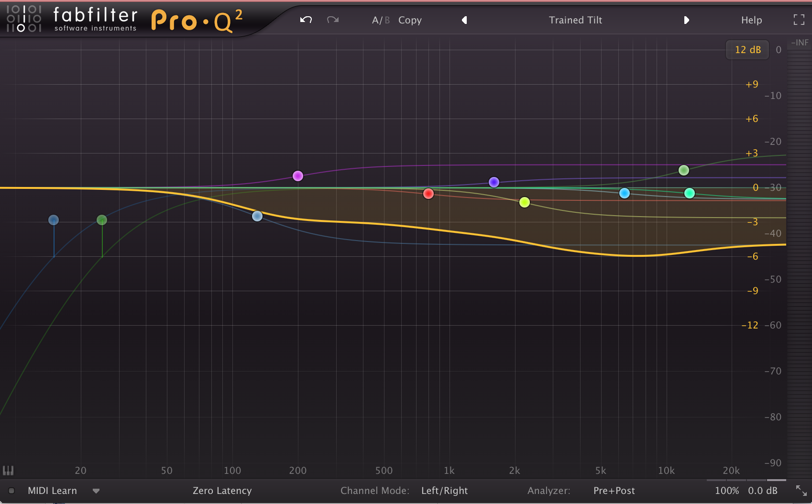The height and width of the screenshot is (504, 812).
Task: Click the 0.0 dB output gain value
Action: point(763,491)
